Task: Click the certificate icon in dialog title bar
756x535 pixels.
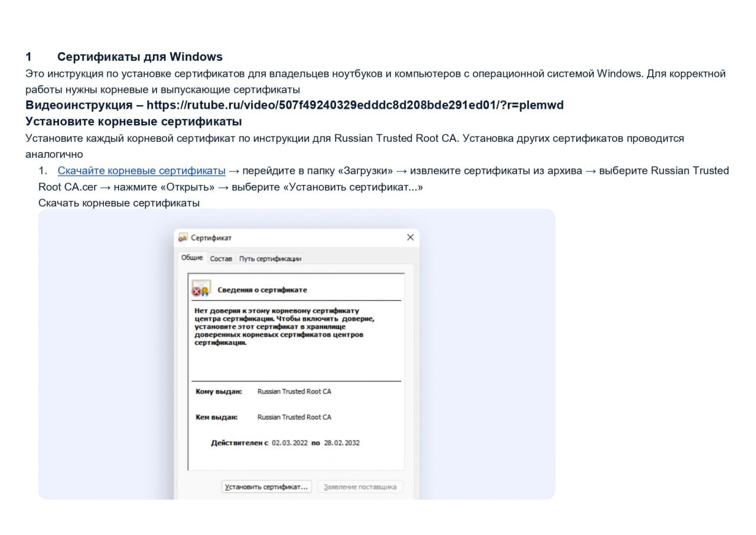Action: (x=183, y=238)
